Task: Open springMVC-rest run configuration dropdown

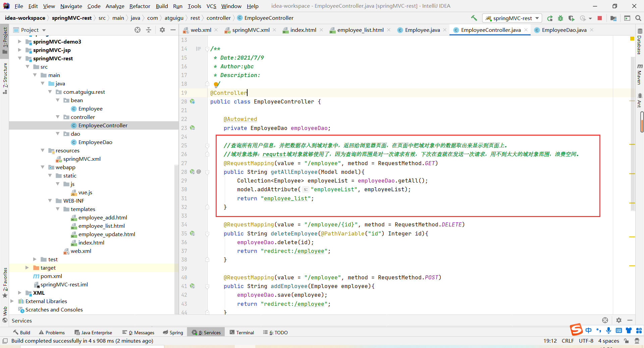Action: pyautogui.click(x=512, y=18)
